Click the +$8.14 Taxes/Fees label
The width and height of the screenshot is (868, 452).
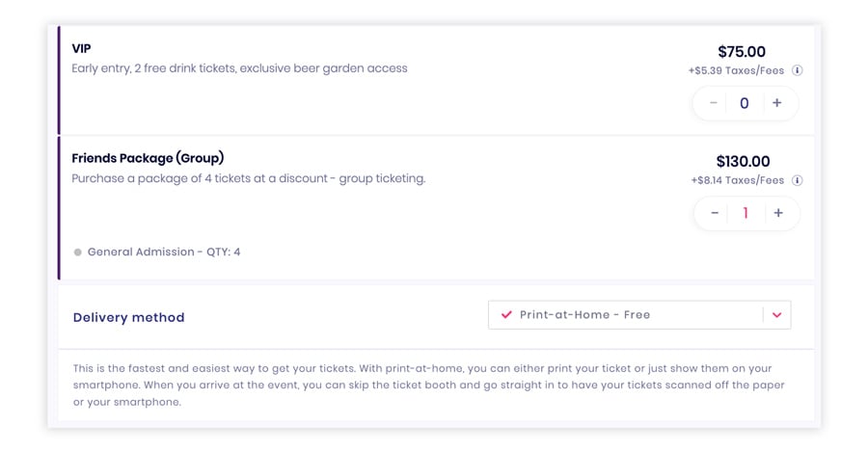tap(738, 180)
